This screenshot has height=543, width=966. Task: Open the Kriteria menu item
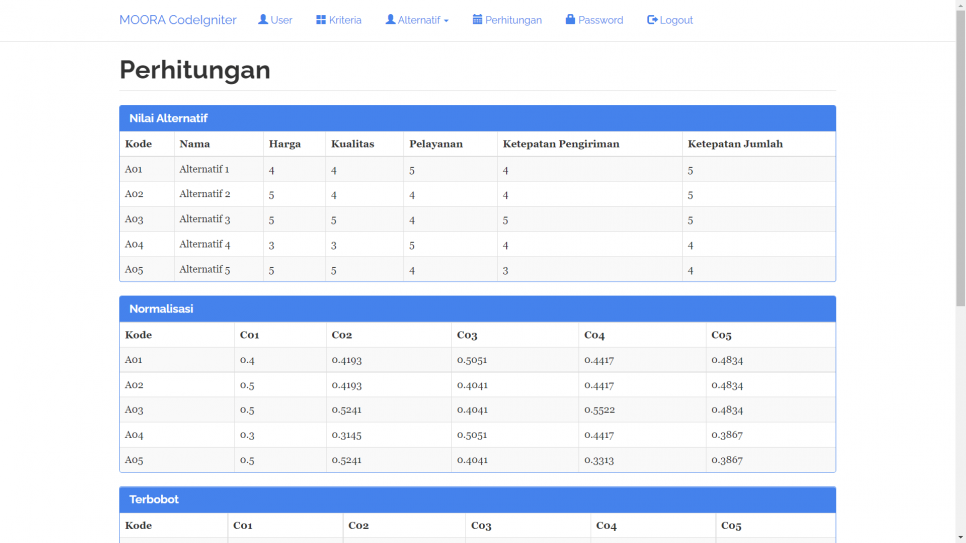345,20
